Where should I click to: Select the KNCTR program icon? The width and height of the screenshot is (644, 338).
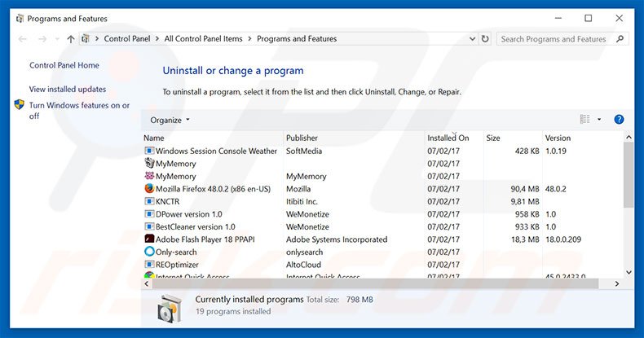[149, 201]
